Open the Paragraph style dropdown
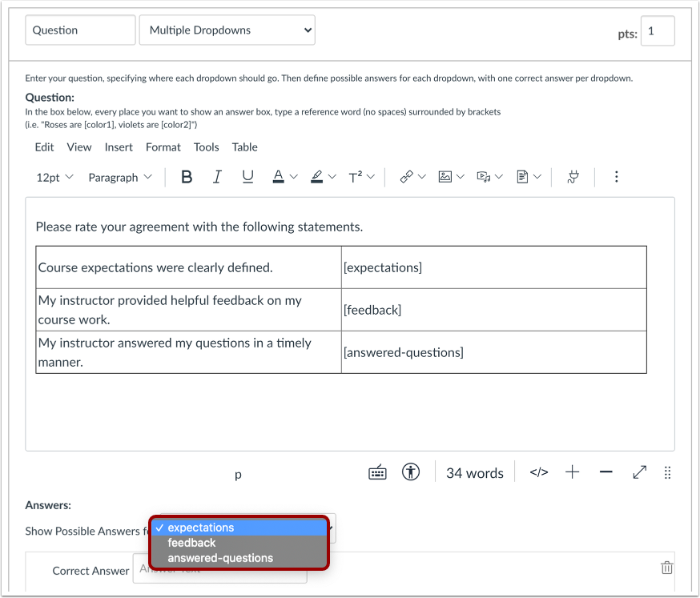The width and height of the screenshot is (700, 598). 120,177
